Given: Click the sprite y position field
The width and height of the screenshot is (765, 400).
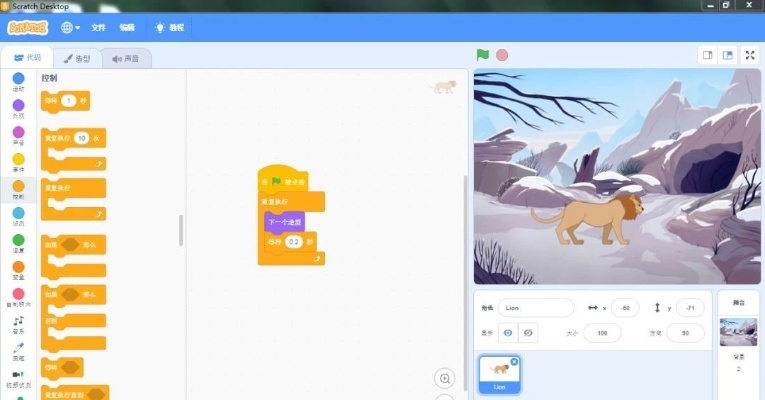Looking at the screenshot, I should [x=690, y=308].
